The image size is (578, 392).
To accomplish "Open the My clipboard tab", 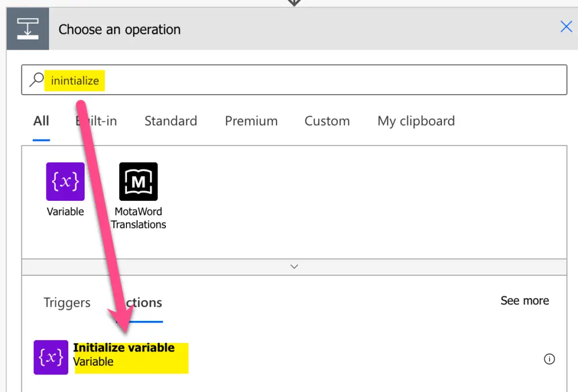I will [415, 121].
